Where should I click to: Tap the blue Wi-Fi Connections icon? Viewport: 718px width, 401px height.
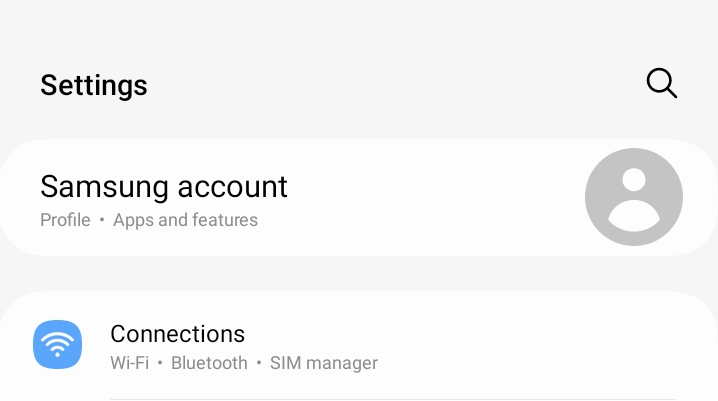coord(57,345)
